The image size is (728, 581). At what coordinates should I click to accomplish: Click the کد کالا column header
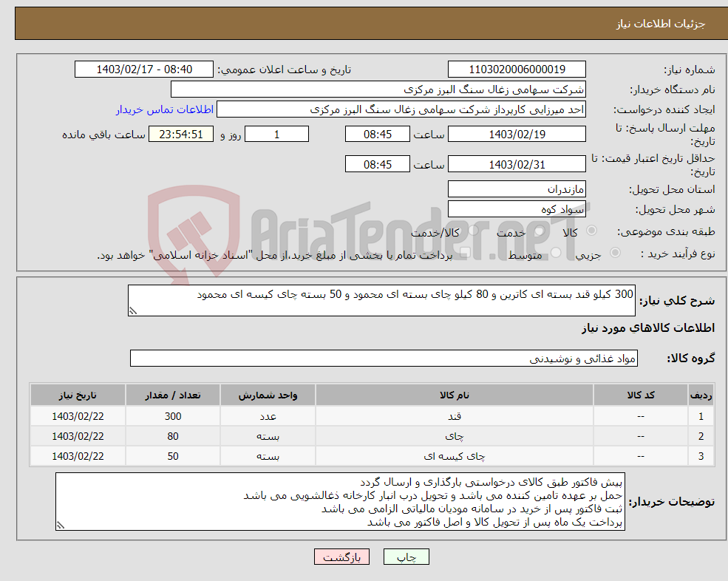click(641, 395)
